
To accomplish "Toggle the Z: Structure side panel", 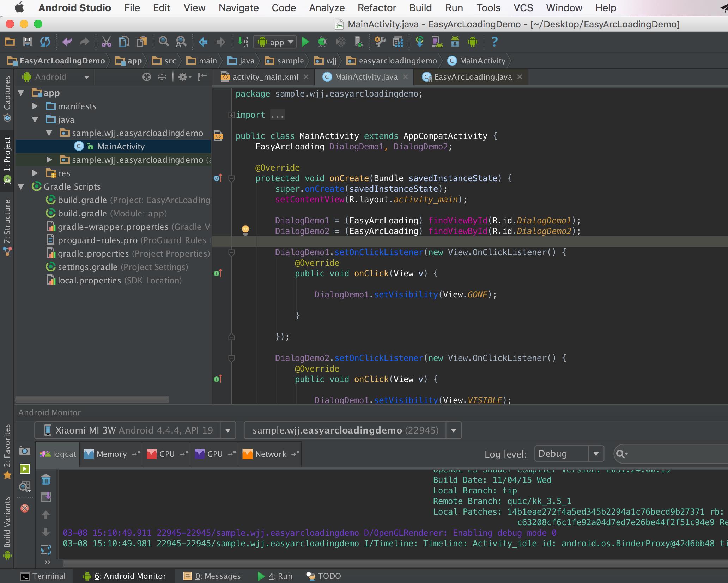I will 7,228.
